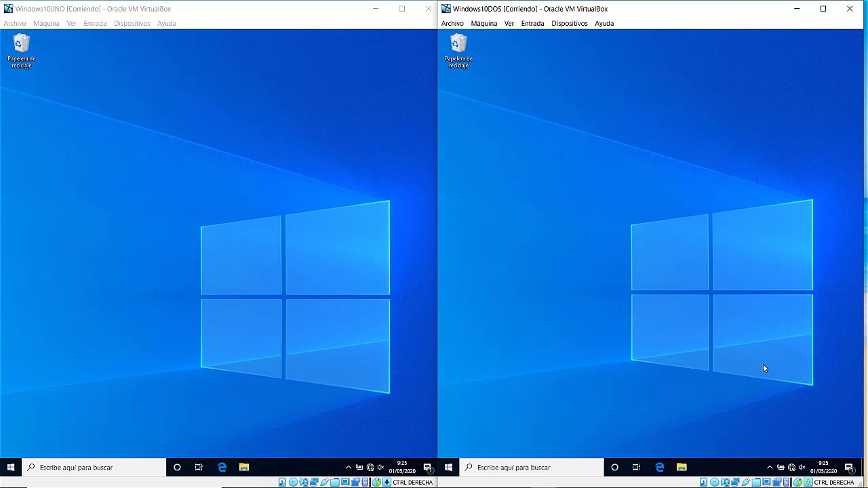Click optical drive indicator in Windows10DOS status bar
The height and width of the screenshot is (488, 868).
715,482
